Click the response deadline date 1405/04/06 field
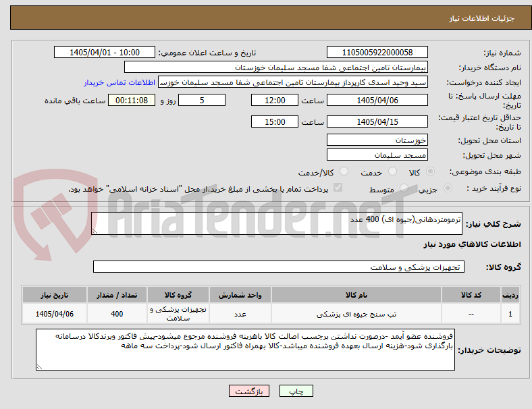The image size is (532, 409). tap(377, 100)
